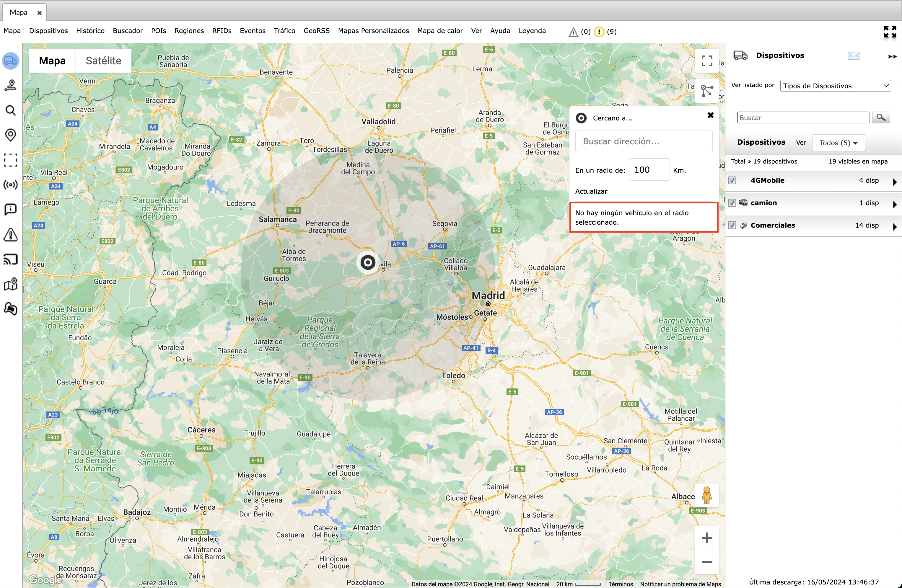Screen dimensions: 902x588
Task: Click the truck icon in Dispositivos header
Action: tap(740, 56)
